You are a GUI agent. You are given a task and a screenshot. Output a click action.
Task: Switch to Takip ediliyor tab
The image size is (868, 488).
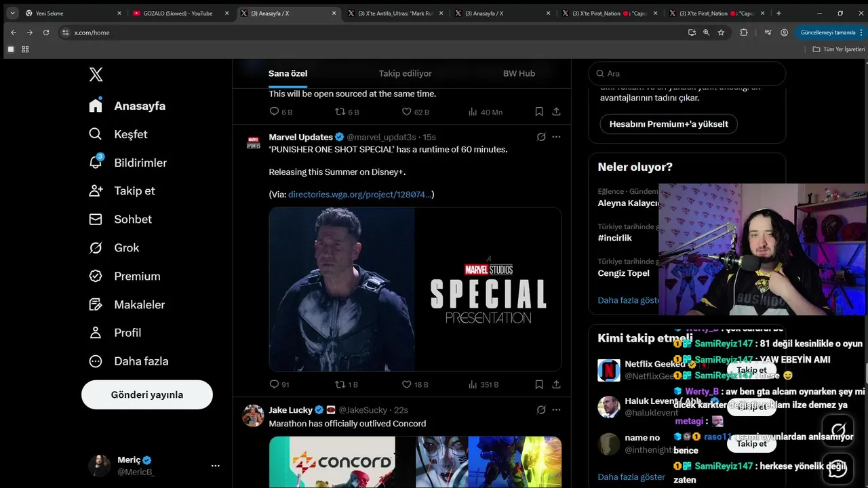[x=405, y=73]
